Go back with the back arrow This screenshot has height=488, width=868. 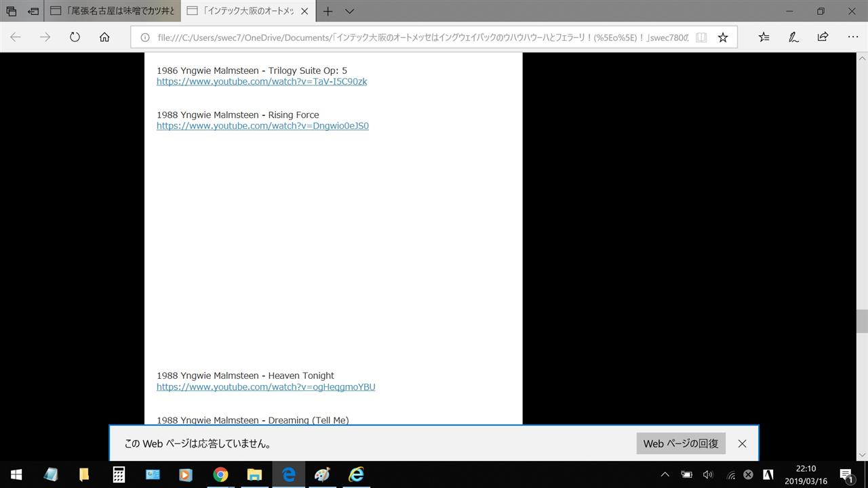coord(16,37)
